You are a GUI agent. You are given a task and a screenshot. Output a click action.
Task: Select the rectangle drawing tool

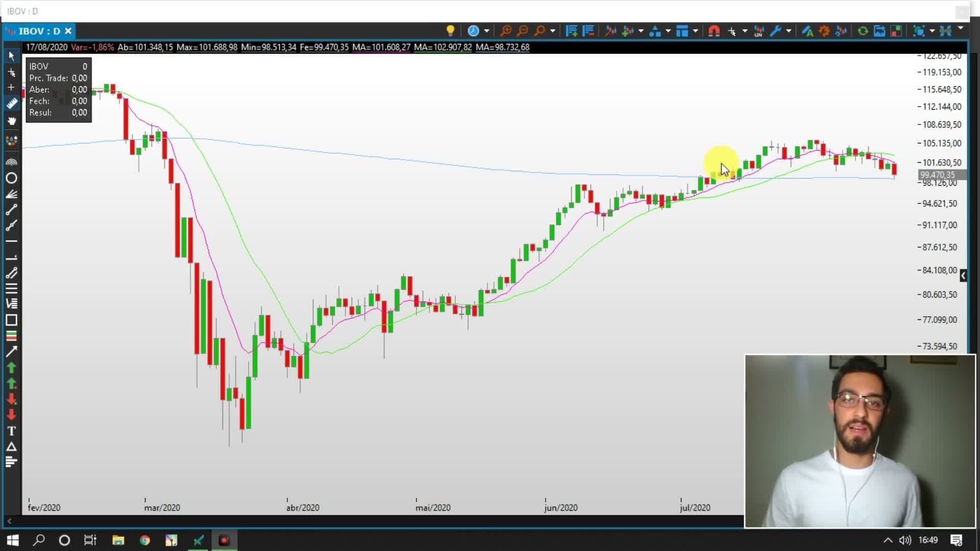(11, 320)
